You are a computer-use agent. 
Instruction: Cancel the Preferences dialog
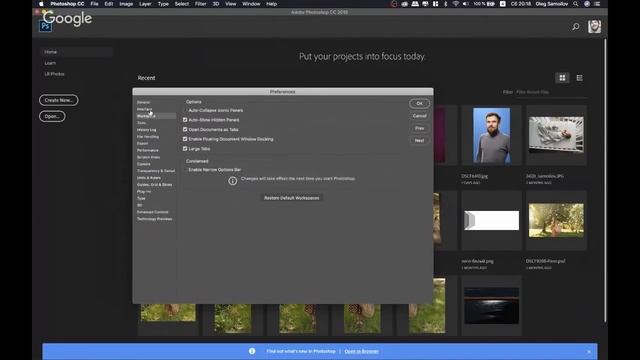click(x=419, y=116)
